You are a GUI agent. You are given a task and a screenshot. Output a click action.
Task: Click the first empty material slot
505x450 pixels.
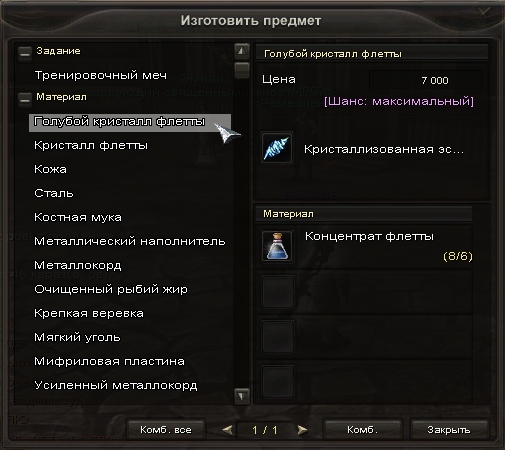278,291
